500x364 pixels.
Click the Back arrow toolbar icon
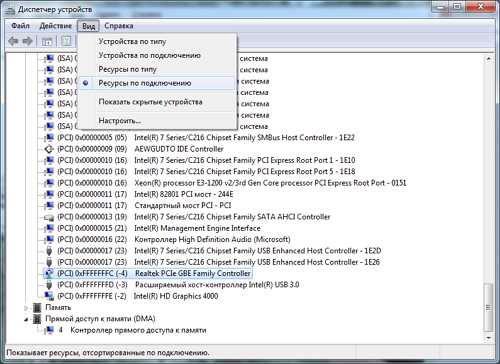(14, 41)
